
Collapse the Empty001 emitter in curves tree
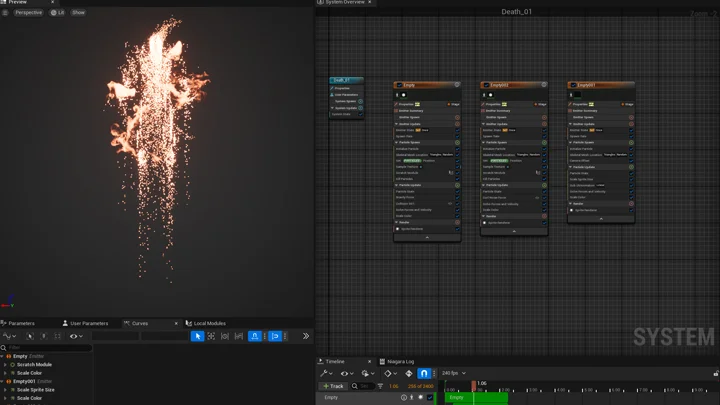pyautogui.click(x=2, y=381)
